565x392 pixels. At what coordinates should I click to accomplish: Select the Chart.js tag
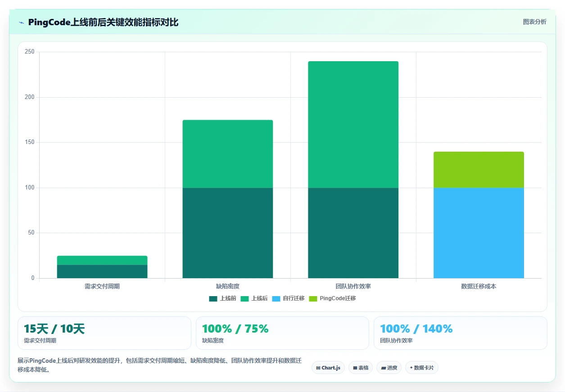point(328,368)
